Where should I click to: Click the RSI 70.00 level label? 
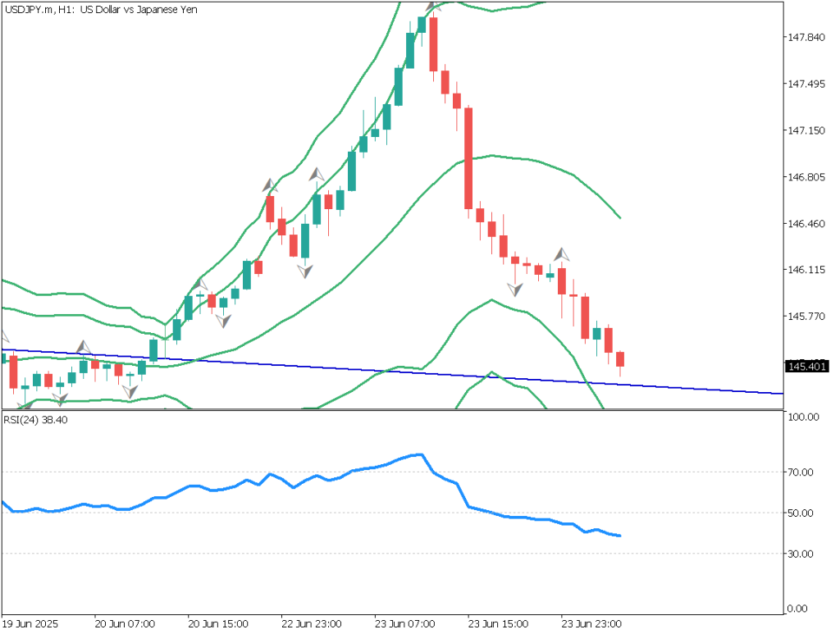coord(801,472)
